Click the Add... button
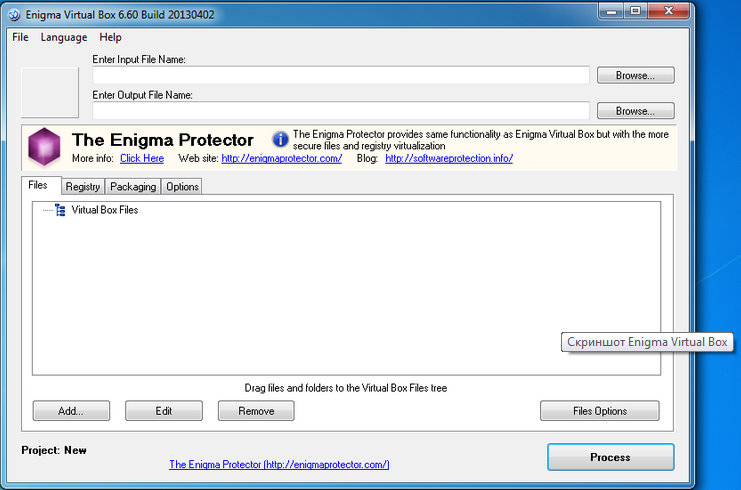The height and width of the screenshot is (490, 741). [x=71, y=411]
